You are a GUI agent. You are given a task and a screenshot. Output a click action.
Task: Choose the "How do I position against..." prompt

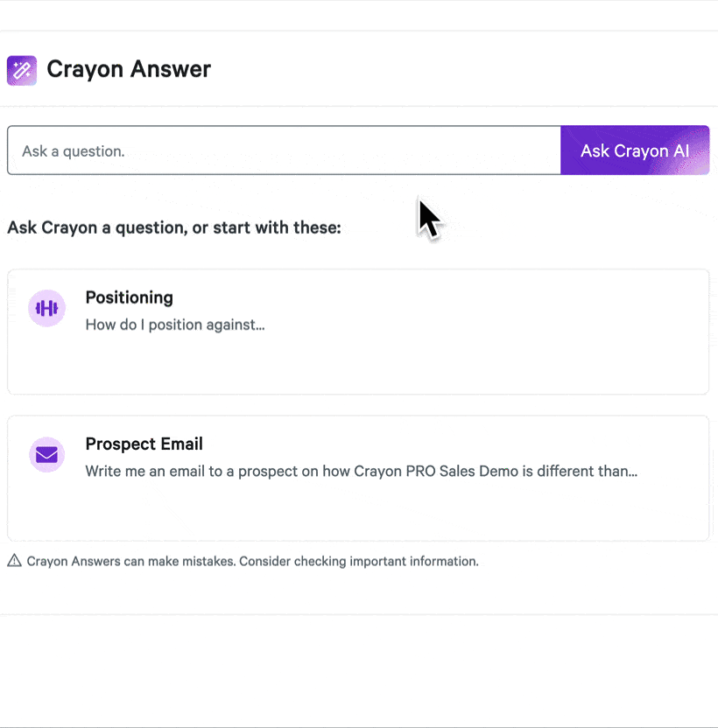click(x=175, y=325)
